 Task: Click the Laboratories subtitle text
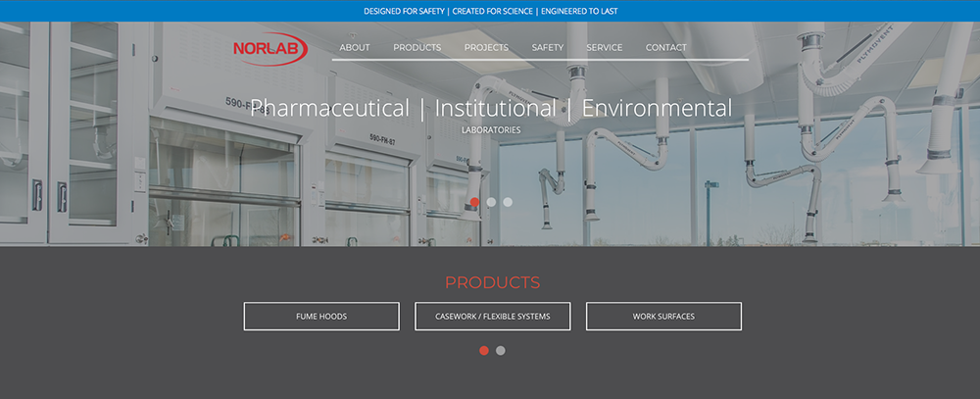click(x=490, y=129)
